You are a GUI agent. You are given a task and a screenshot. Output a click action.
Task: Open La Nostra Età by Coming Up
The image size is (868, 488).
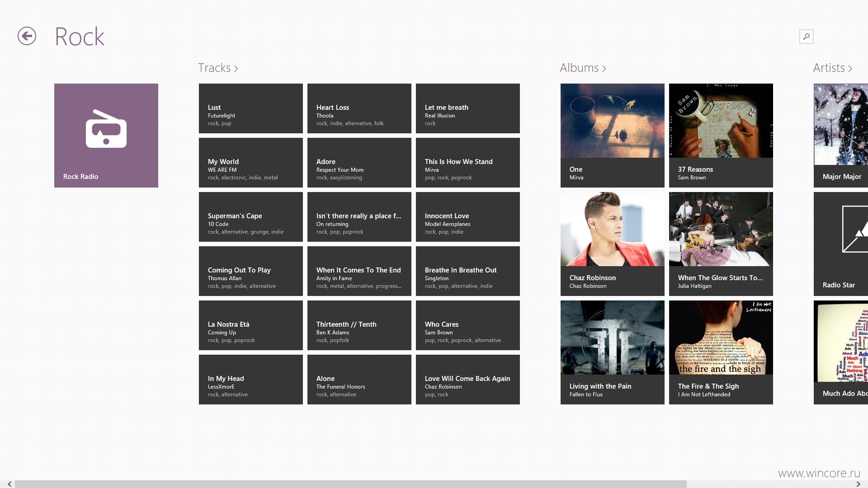coord(251,325)
